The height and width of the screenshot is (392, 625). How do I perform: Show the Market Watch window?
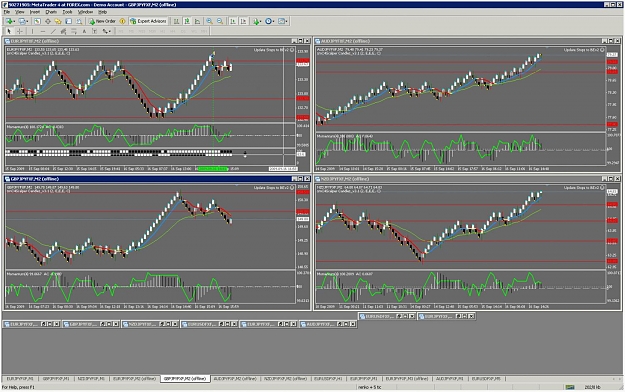37,21
